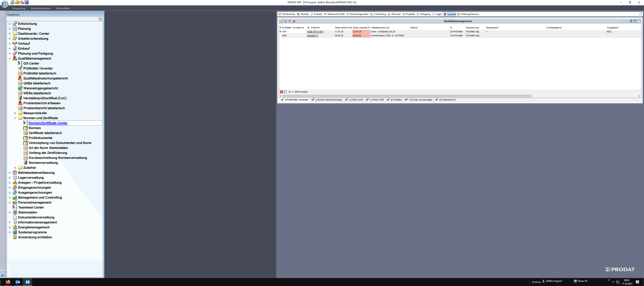Expand the Lagerverwaltung tree node
Screen dimensions: 644x286
pos(10,178)
